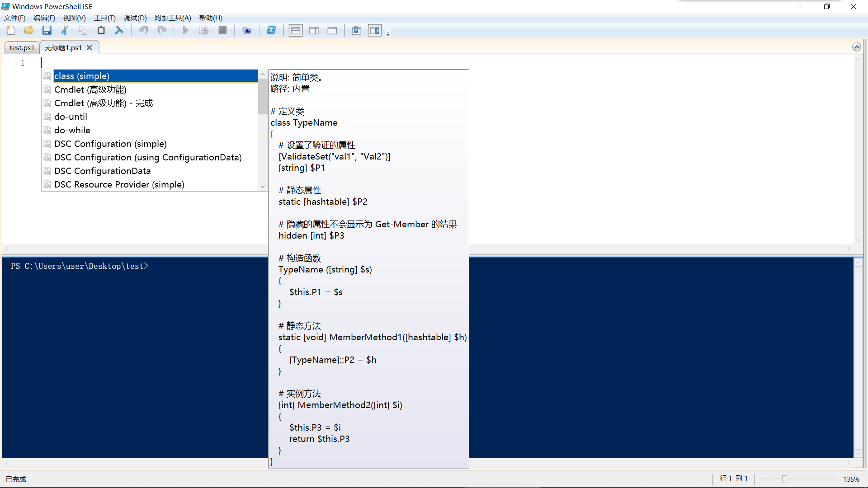Click the Paste clipboard icon

[101, 30]
